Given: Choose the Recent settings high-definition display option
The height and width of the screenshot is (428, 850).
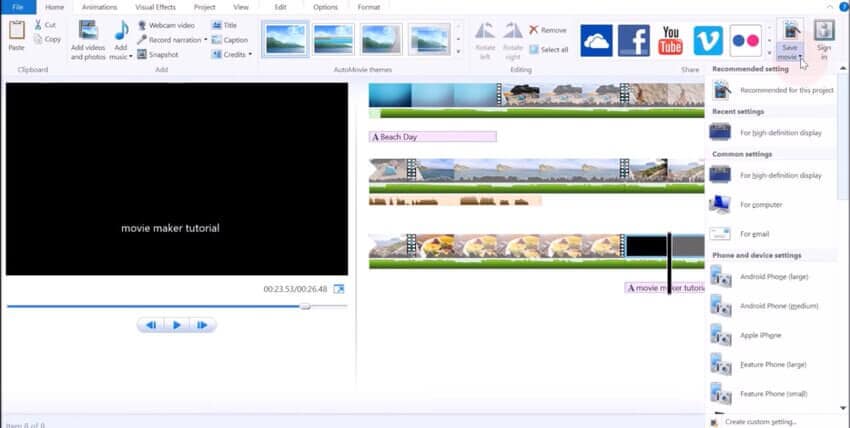Looking at the screenshot, I should click(772, 132).
